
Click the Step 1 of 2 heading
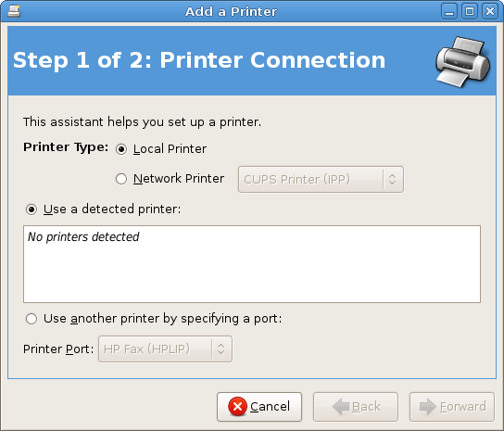(199, 60)
